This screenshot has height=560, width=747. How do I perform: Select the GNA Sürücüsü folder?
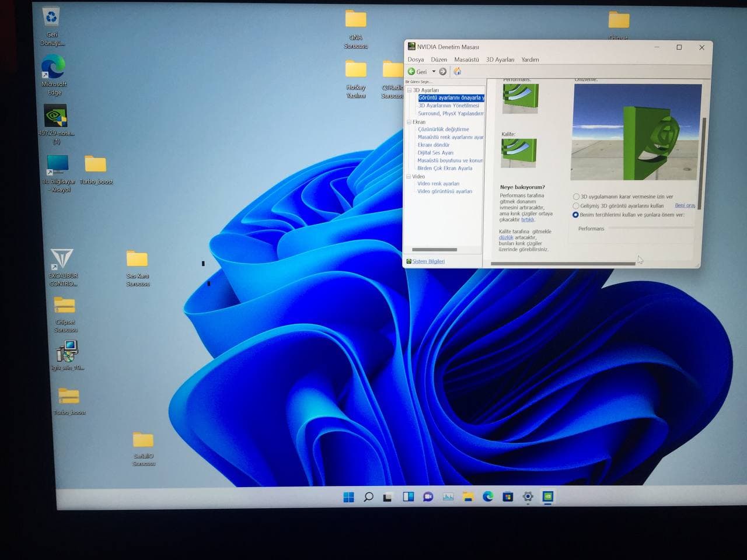click(355, 29)
